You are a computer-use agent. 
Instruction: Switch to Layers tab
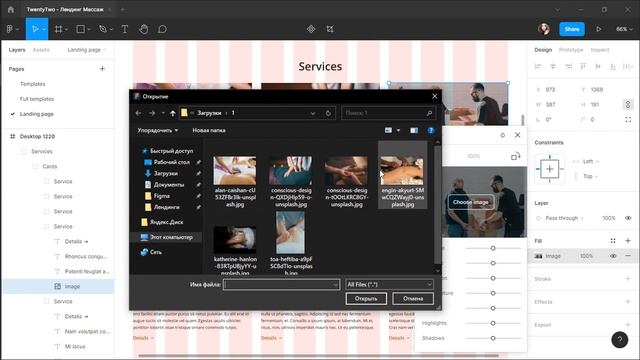(17, 50)
